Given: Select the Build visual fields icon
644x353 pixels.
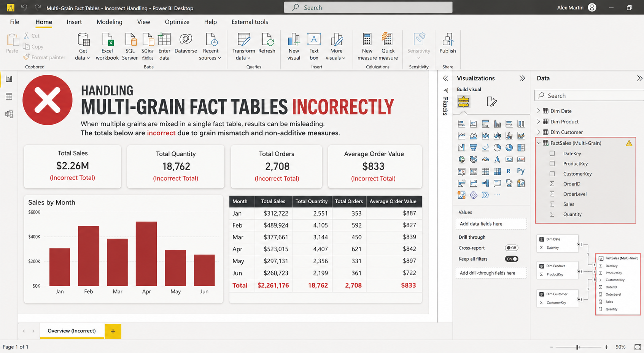Looking at the screenshot, I should click(x=463, y=101).
